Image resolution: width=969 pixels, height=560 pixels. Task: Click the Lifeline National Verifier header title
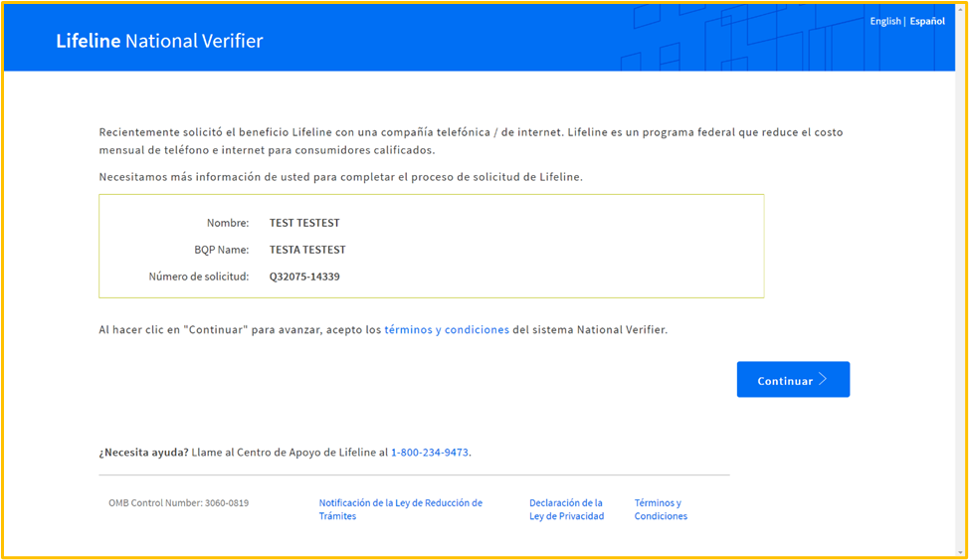point(159,41)
